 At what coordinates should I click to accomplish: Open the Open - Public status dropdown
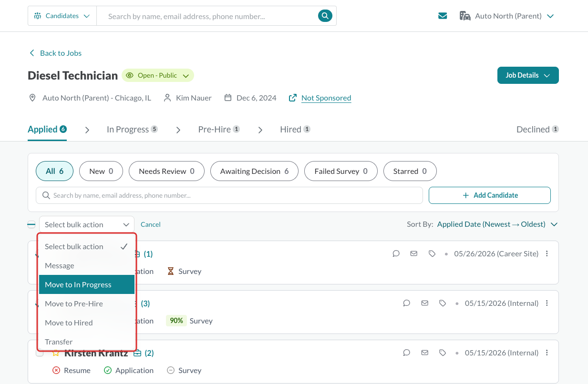click(x=158, y=75)
